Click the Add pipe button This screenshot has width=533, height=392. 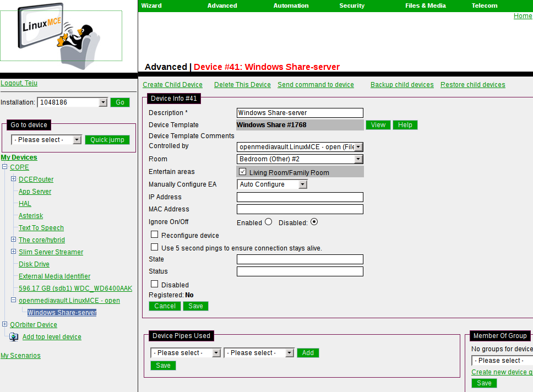pyautogui.click(x=308, y=353)
